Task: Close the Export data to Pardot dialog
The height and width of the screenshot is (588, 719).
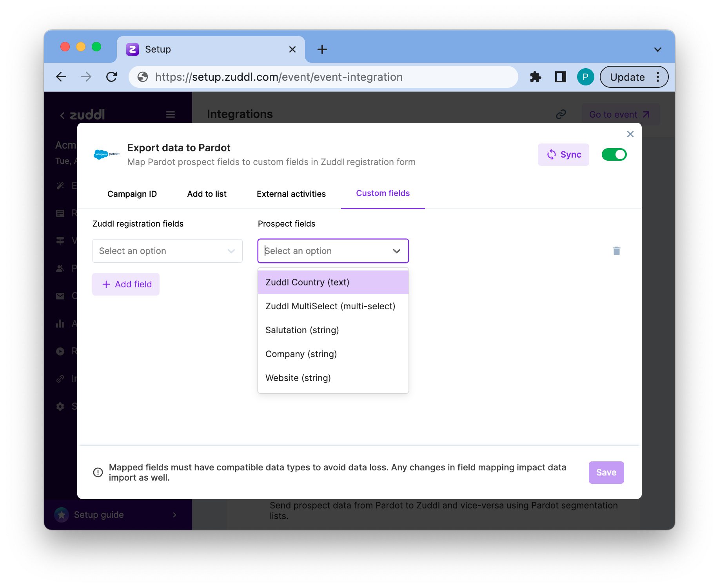Action: tap(630, 134)
